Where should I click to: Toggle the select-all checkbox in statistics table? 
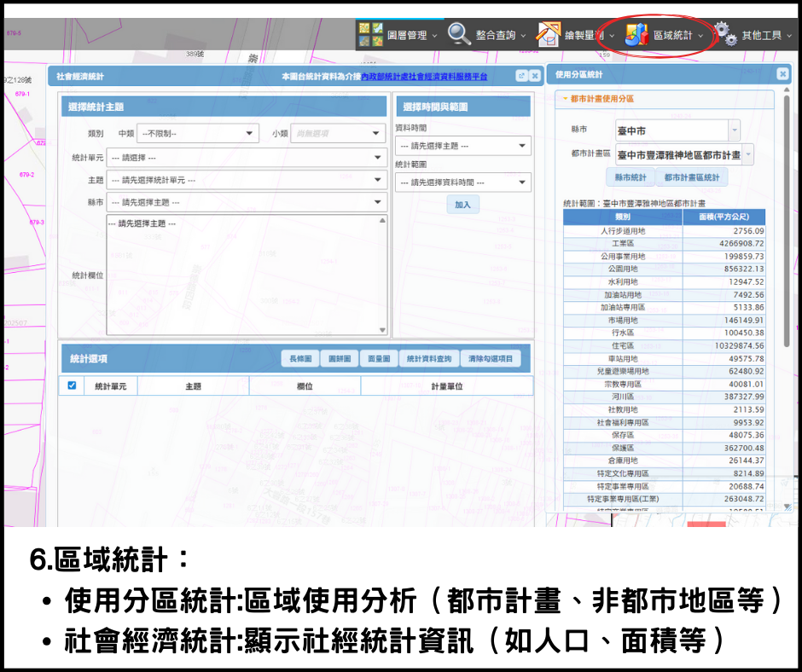(72, 385)
